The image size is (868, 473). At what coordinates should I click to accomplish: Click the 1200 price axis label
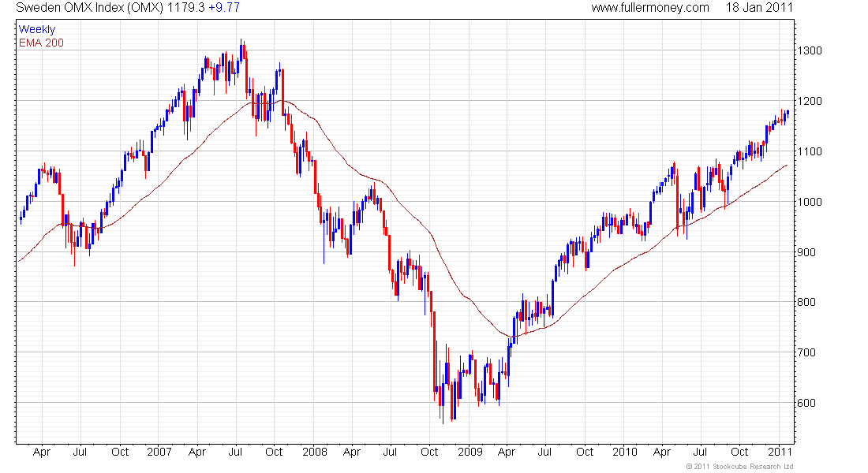click(810, 101)
